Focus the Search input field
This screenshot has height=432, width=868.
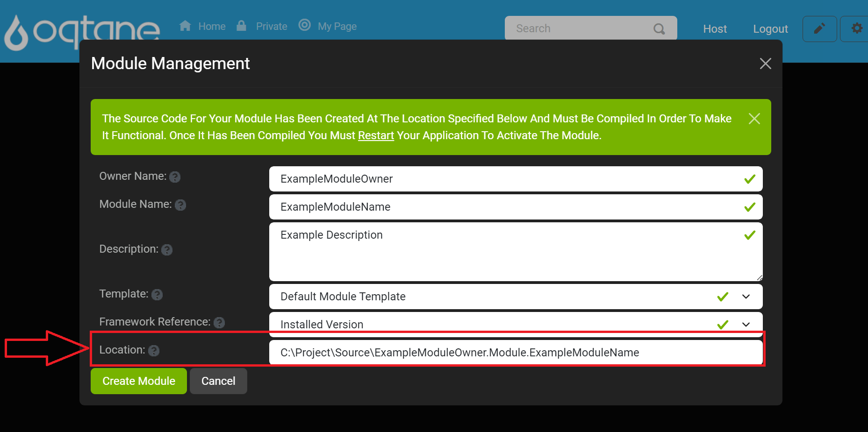click(x=591, y=28)
